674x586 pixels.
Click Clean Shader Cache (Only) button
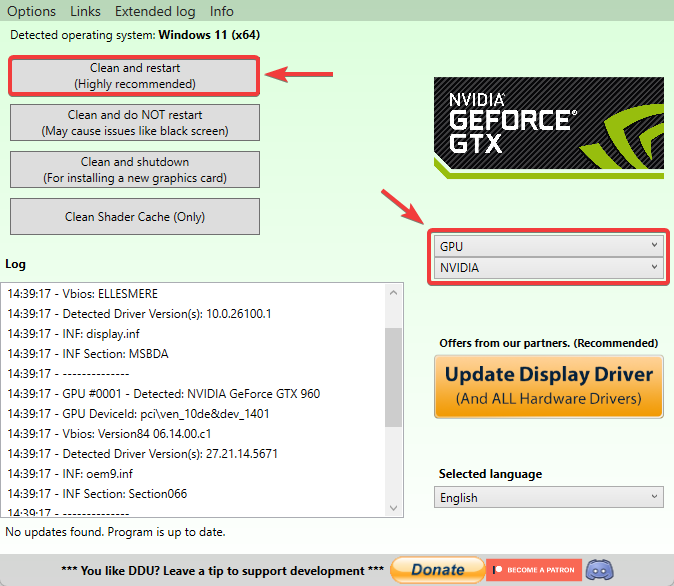[x=135, y=216]
